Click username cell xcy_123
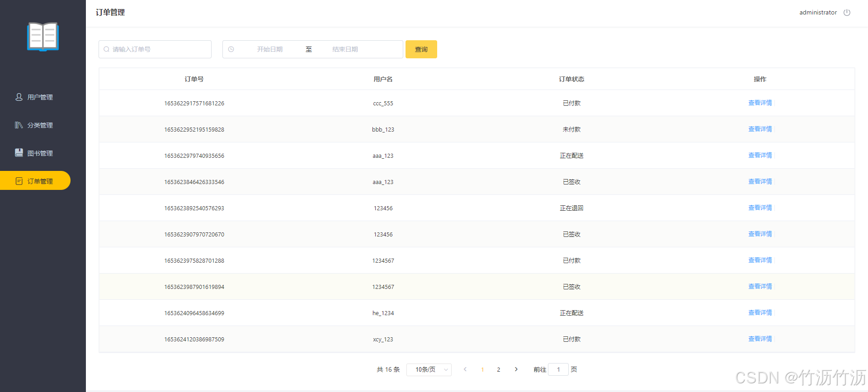Image resolution: width=868 pixels, height=392 pixels. [383, 340]
